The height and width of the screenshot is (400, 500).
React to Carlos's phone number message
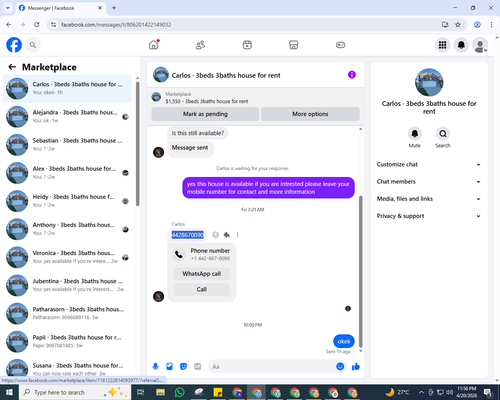pyautogui.click(x=216, y=235)
